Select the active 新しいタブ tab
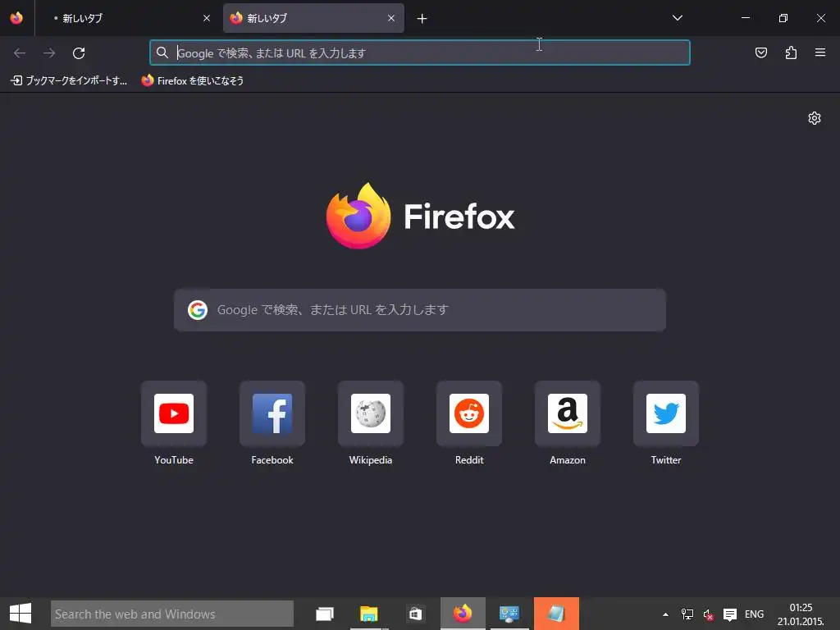Screen dimensions: 840x630 [x=313, y=18]
